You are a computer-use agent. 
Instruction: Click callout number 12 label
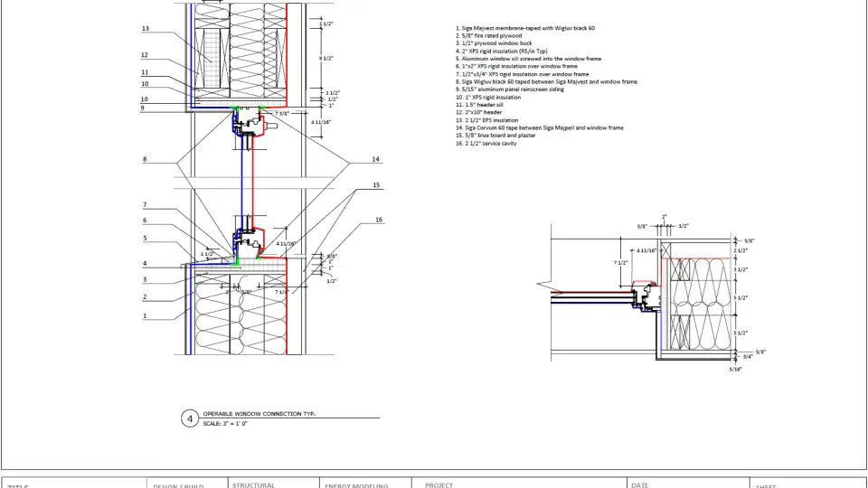(145, 55)
